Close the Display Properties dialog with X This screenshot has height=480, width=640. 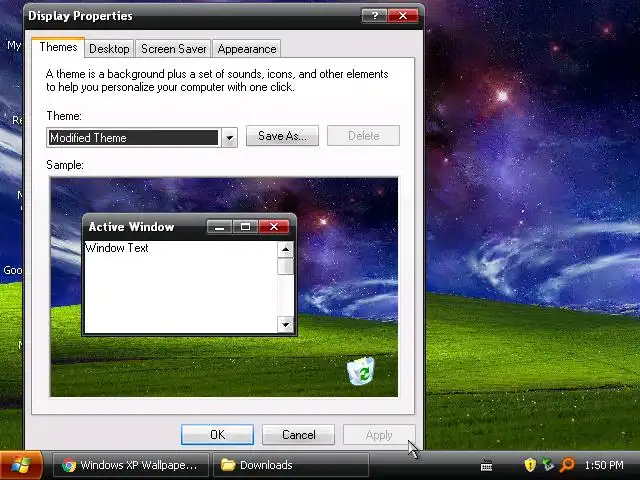pos(403,16)
